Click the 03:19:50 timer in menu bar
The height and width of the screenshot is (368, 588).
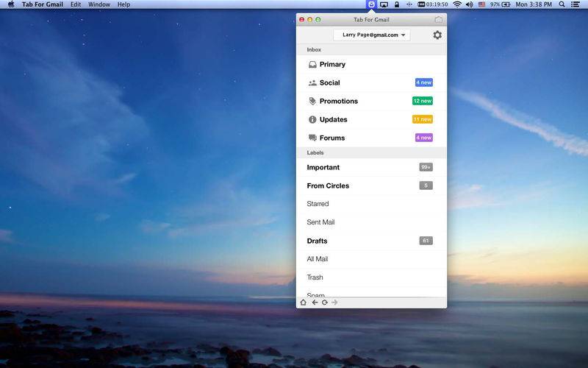pyautogui.click(x=433, y=4)
